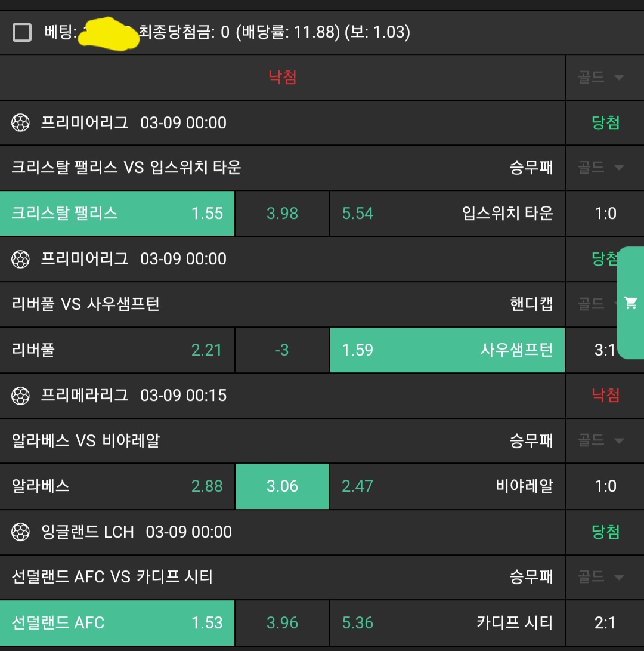The image size is (644, 651).
Task: Expand 골드 dropdown in 선덜랜드 AFC row
Action: 600,577
